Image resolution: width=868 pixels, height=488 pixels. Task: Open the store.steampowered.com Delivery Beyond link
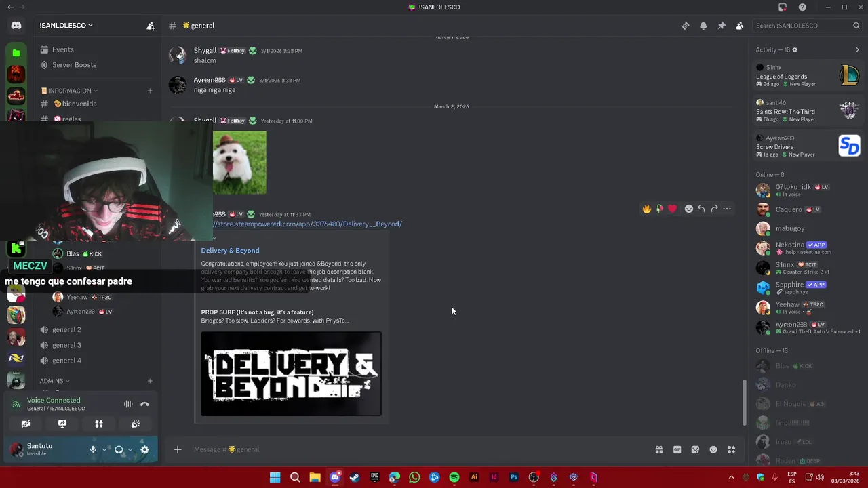coord(307,224)
